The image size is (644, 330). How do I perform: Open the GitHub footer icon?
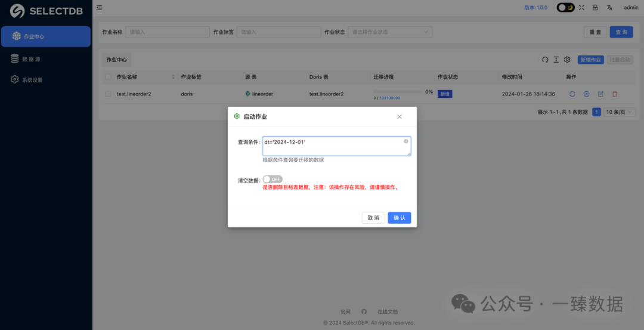click(x=364, y=312)
